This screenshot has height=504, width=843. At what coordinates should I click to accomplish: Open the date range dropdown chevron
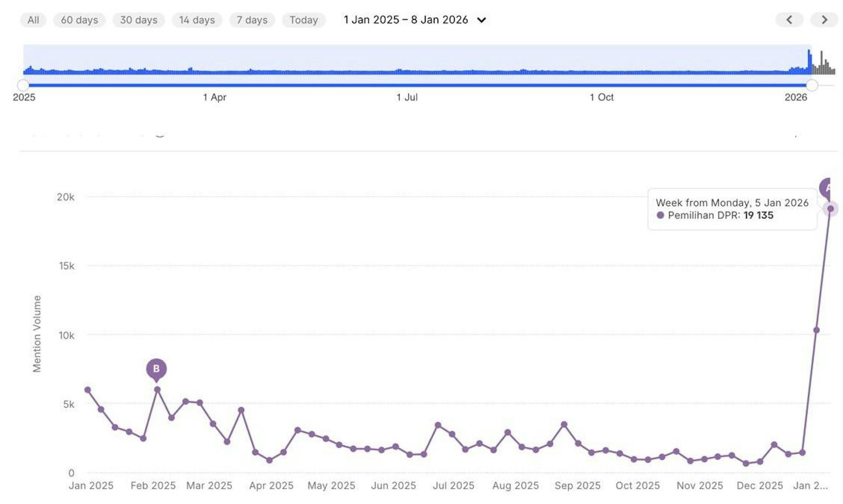click(x=482, y=20)
